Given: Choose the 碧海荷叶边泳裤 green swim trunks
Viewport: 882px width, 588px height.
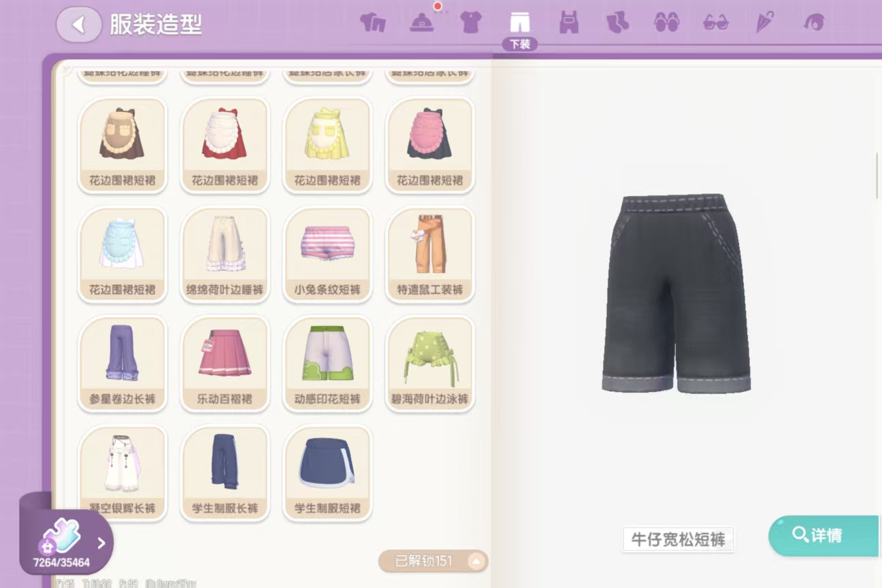Looking at the screenshot, I should coord(429,363).
